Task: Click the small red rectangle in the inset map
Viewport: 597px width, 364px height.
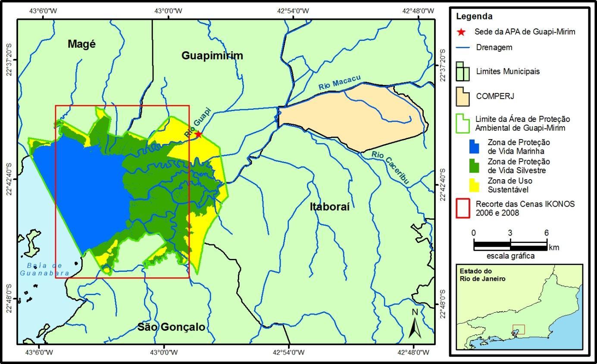Action: tap(519, 329)
